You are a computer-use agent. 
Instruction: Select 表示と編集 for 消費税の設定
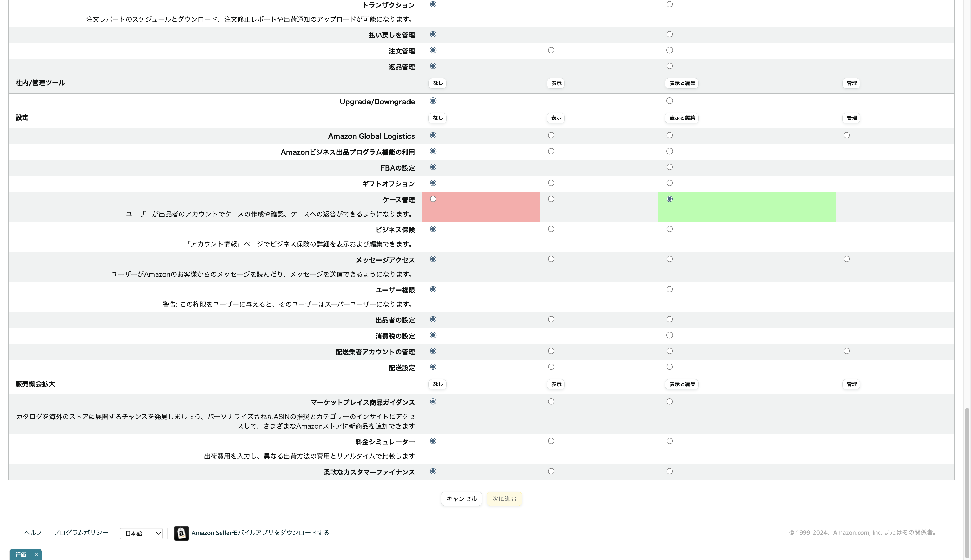pyautogui.click(x=669, y=335)
